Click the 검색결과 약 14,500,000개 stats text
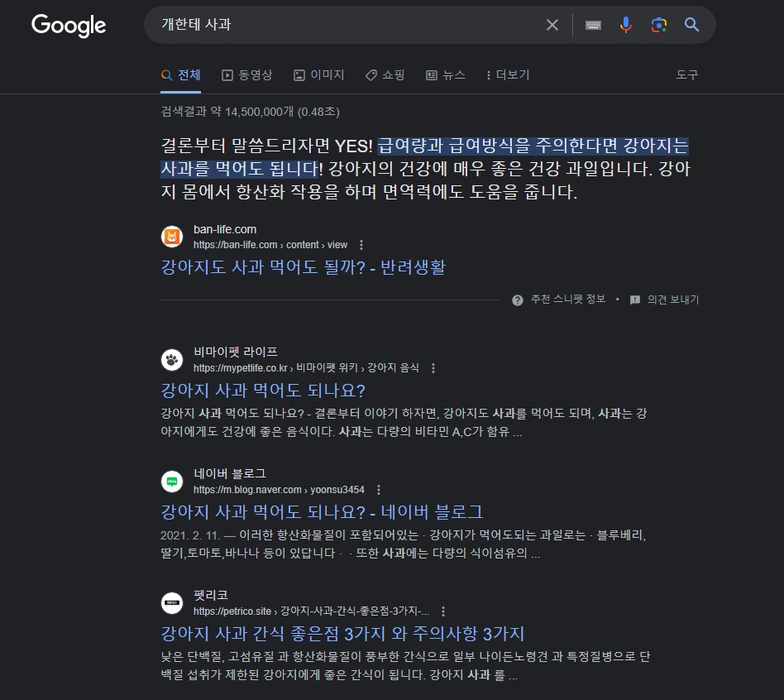 click(x=250, y=112)
